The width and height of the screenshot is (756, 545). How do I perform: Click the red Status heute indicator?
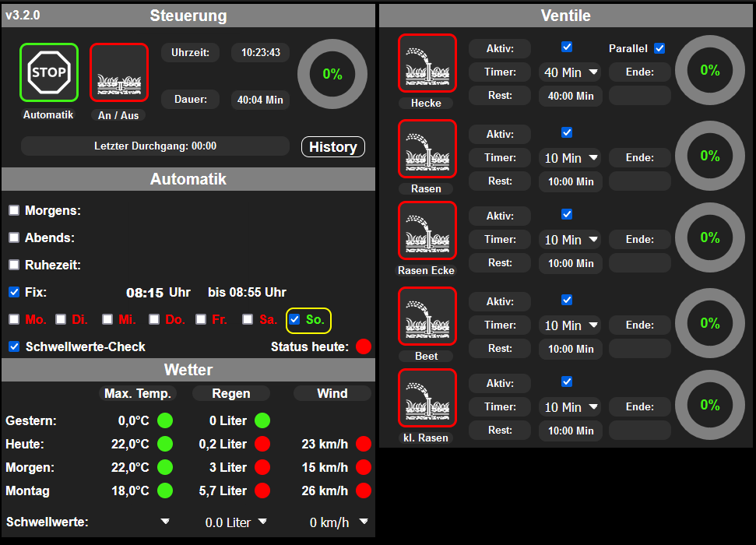[364, 346]
